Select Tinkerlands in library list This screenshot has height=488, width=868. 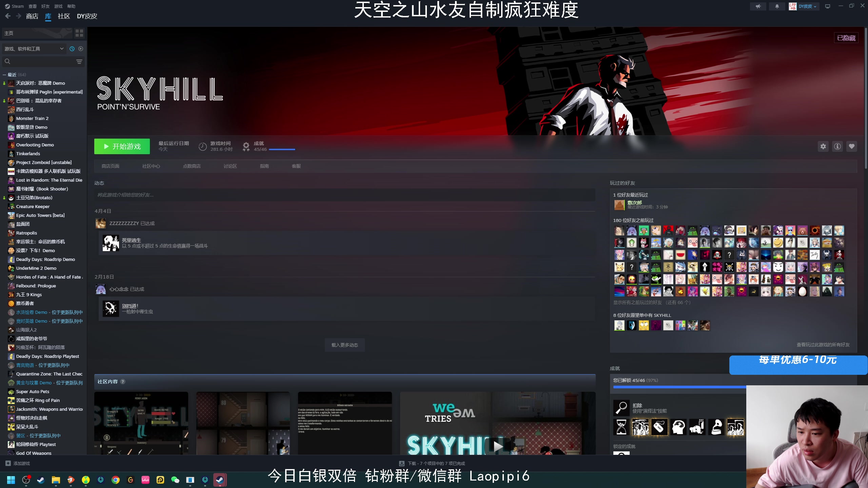[28, 154]
